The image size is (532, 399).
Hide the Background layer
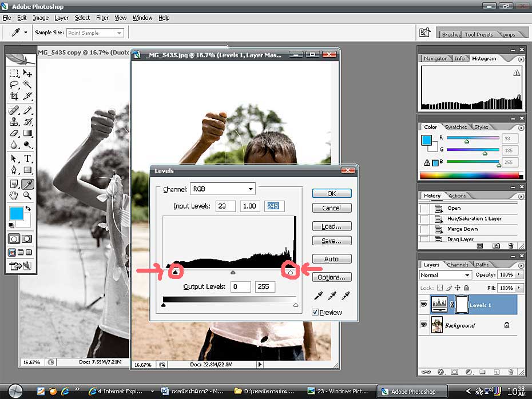(x=424, y=325)
